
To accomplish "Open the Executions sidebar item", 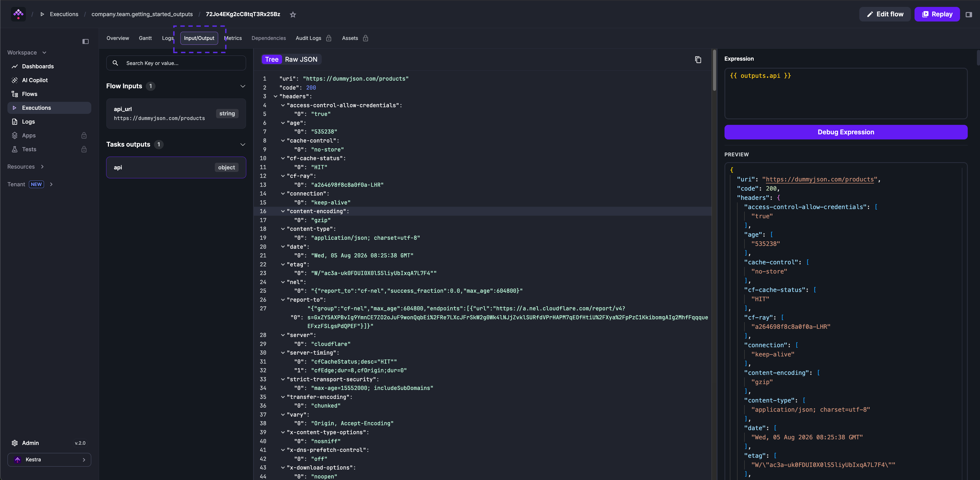I will point(49,108).
